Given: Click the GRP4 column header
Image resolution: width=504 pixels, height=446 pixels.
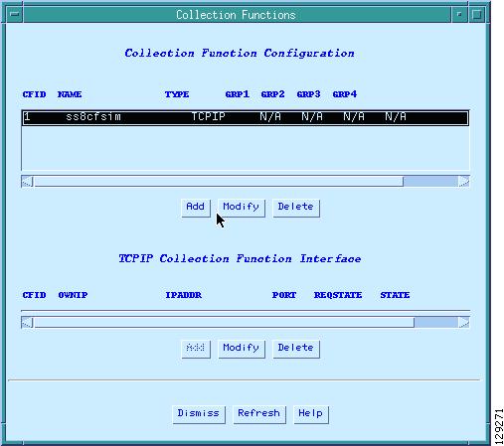Looking at the screenshot, I should pos(345,94).
